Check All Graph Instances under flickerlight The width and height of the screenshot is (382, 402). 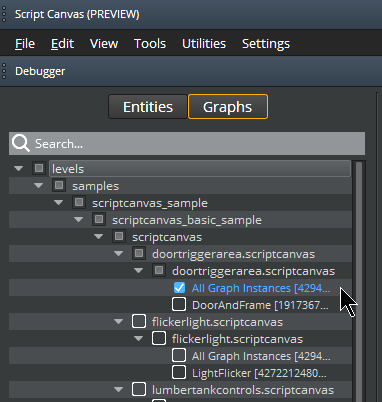(179, 355)
